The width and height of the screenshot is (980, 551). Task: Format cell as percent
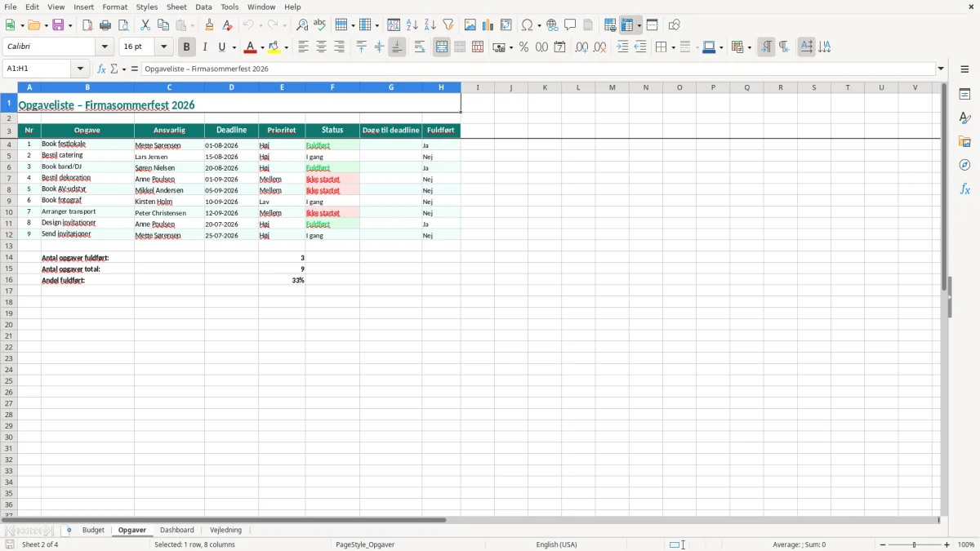click(524, 47)
